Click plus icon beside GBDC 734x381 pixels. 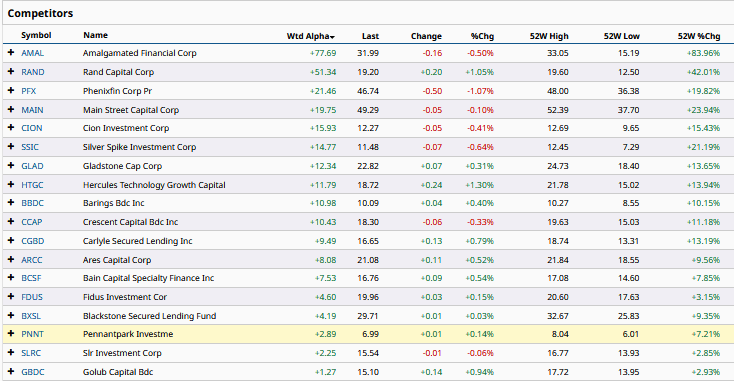11,372
